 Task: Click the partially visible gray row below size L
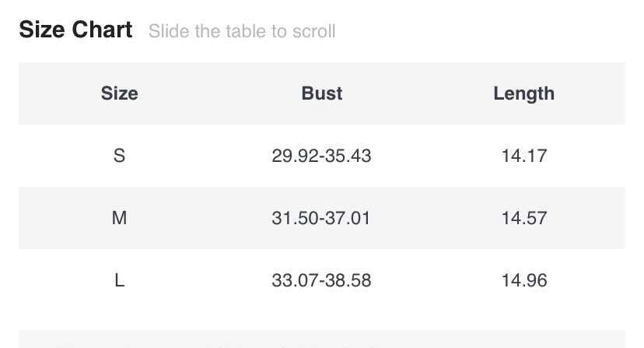pyautogui.click(x=321, y=340)
